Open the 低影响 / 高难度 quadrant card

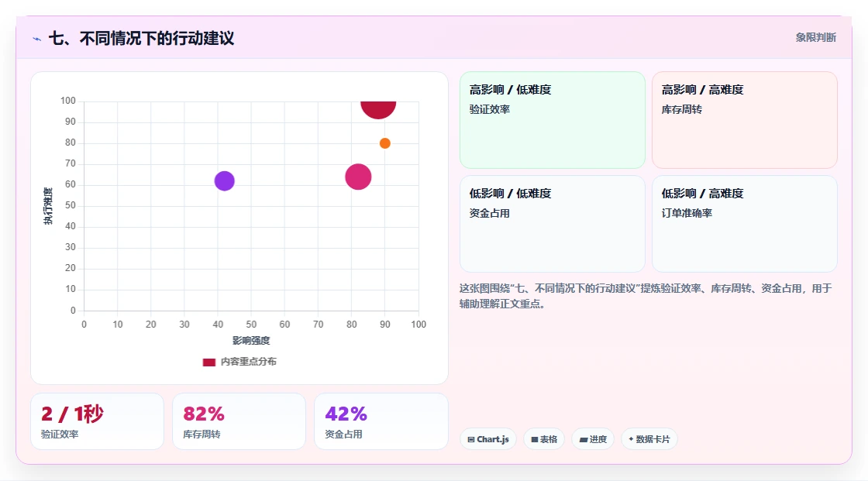745,224
